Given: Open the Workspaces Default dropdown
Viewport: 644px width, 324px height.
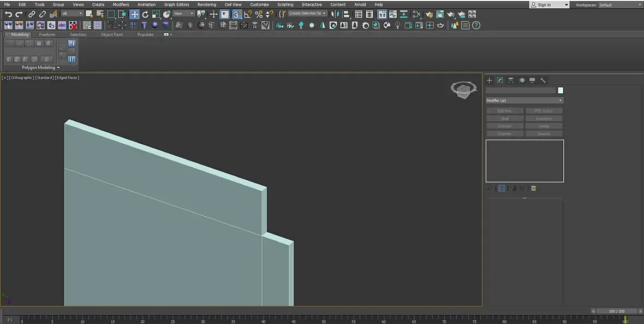Looking at the screenshot, I should (x=619, y=5).
